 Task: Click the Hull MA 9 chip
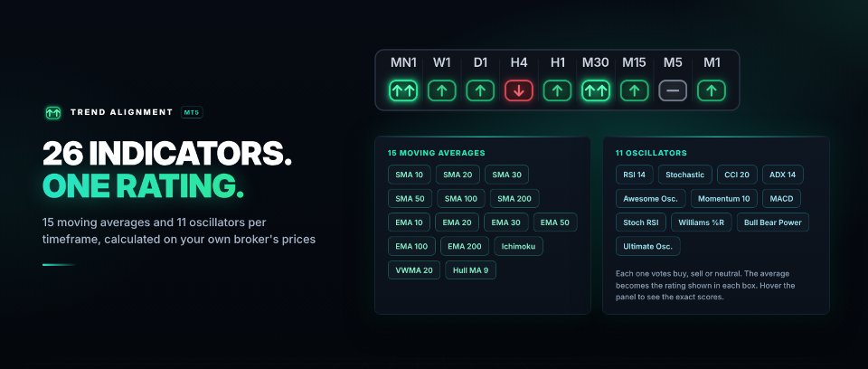470,270
